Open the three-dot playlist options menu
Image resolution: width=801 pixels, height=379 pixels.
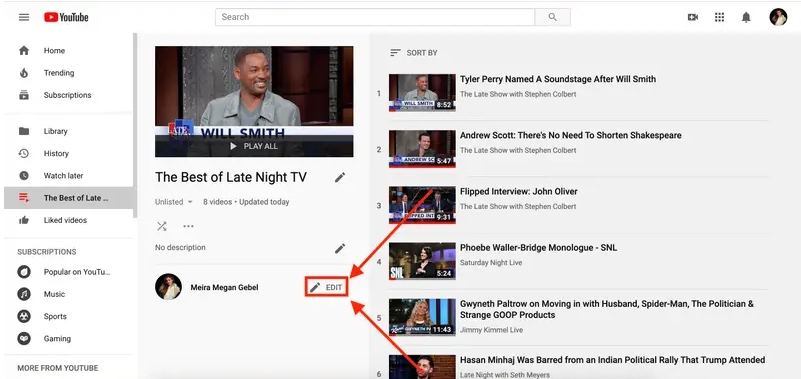(x=188, y=226)
